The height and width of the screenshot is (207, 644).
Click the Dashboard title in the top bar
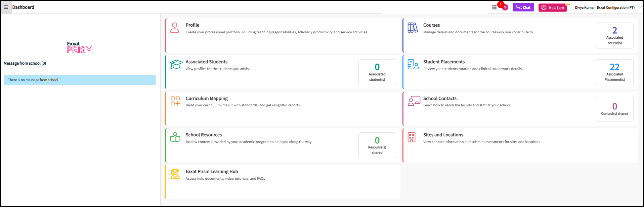[x=23, y=7]
